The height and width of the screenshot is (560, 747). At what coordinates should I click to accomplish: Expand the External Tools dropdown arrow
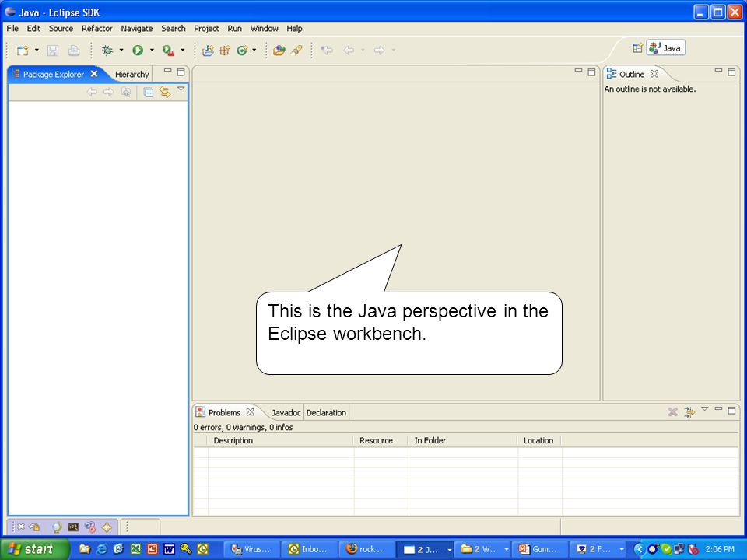[x=182, y=50]
